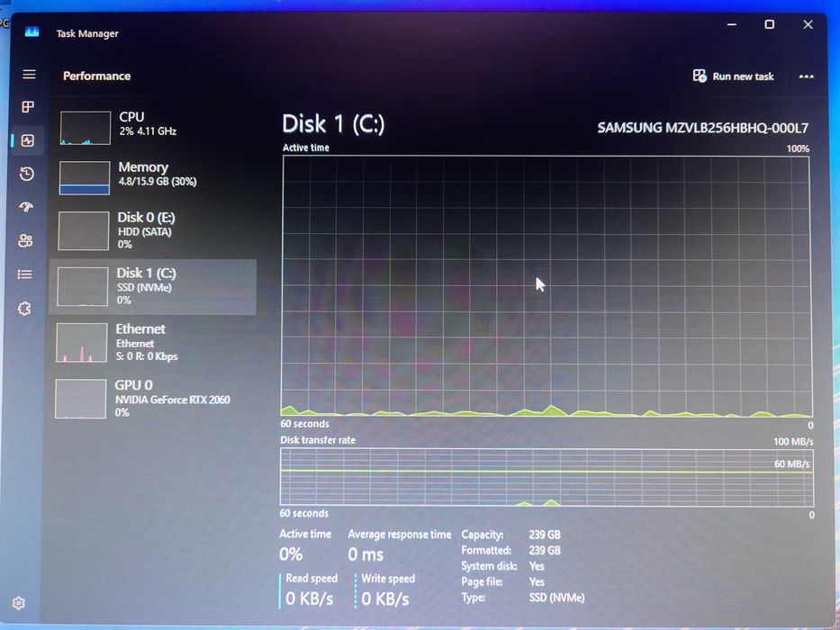Click the Memory mini graph thumbnail
Screen dimensions: 840x630
(85, 178)
